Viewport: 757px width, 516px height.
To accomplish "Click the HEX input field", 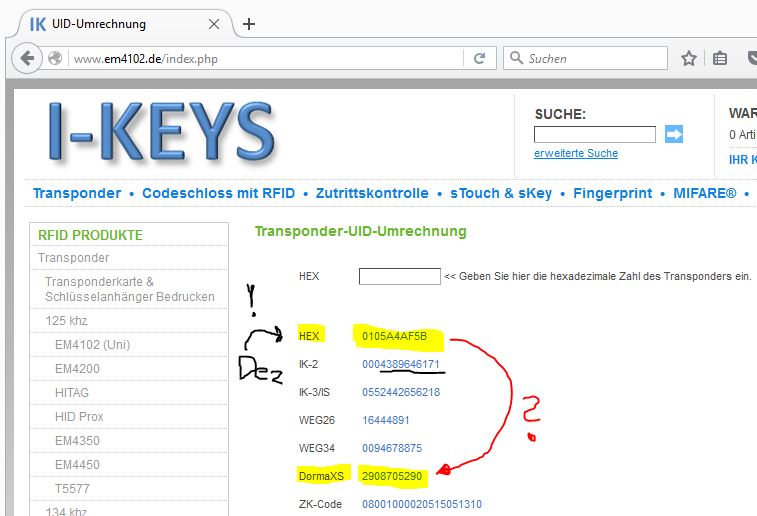I will (x=400, y=276).
